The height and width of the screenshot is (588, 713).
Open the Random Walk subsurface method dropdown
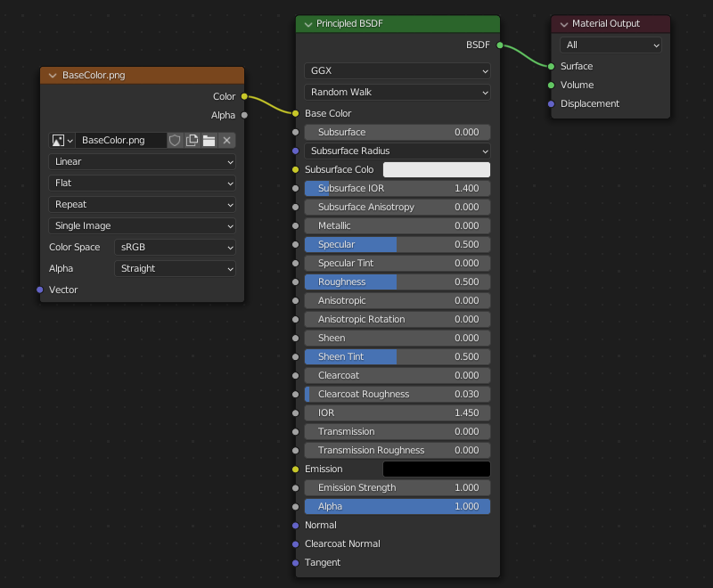coord(397,92)
